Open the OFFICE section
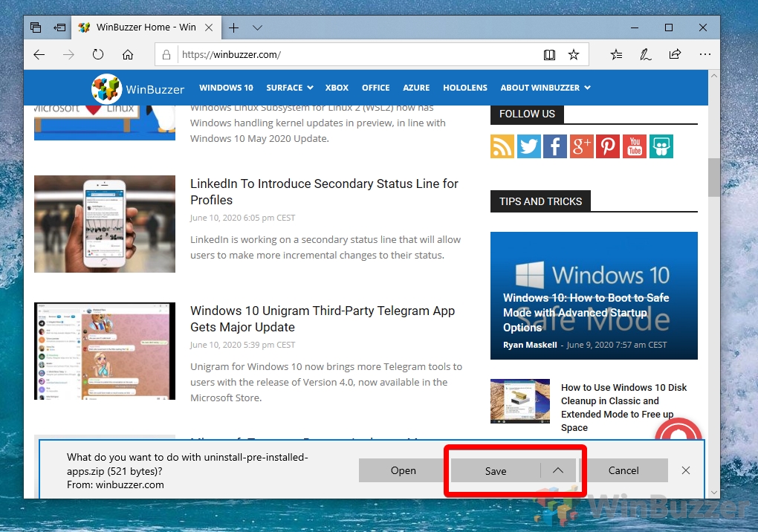Viewport: 758px width, 532px height. tap(375, 88)
